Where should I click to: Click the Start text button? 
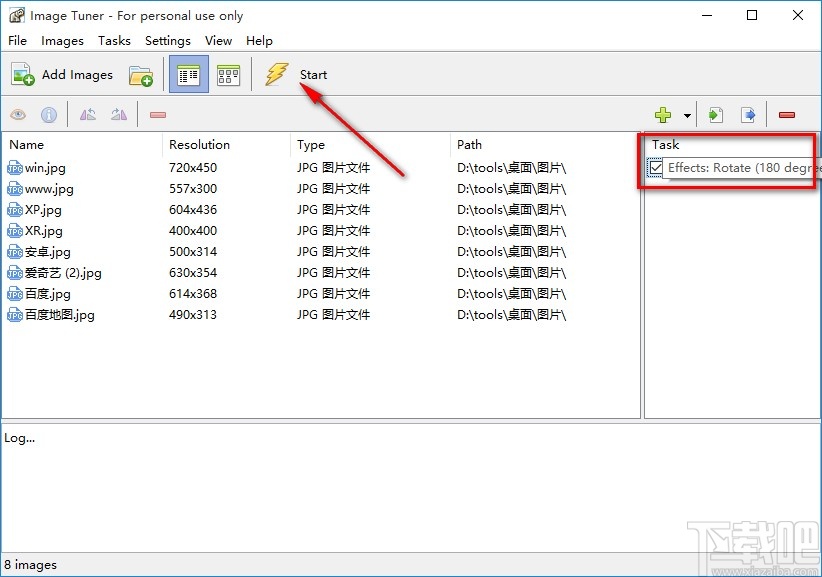pyautogui.click(x=313, y=75)
